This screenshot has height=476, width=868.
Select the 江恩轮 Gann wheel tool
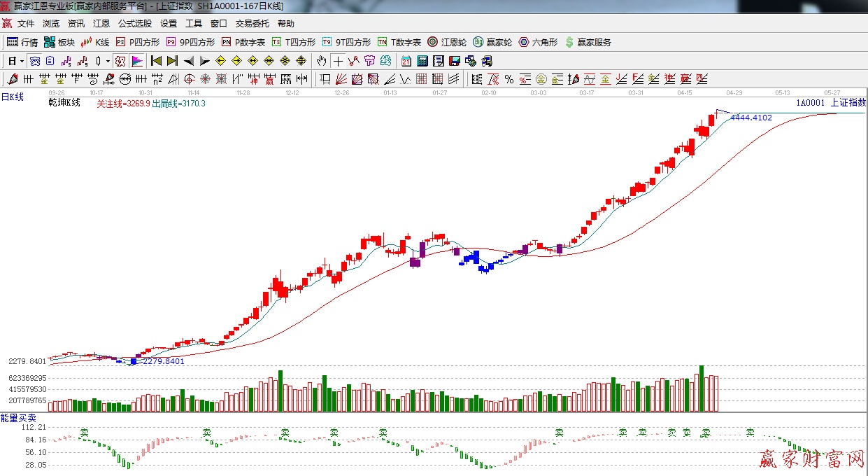pos(447,42)
